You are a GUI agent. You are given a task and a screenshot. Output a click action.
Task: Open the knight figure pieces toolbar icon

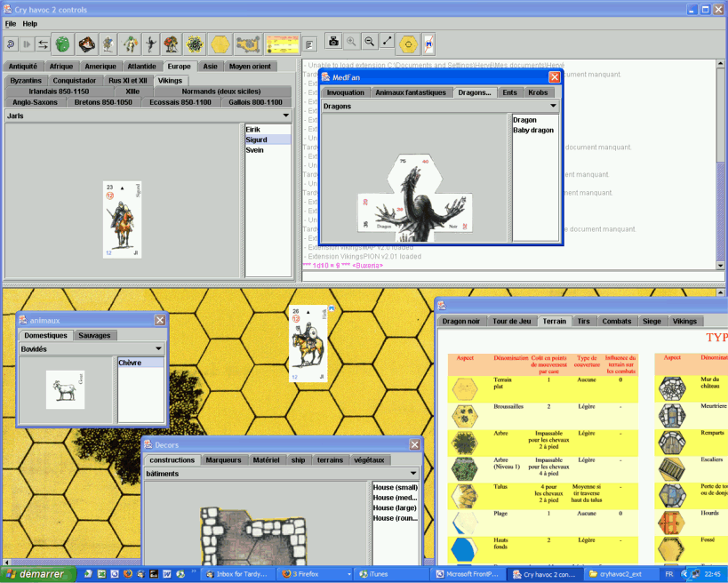click(x=108, y=44)
